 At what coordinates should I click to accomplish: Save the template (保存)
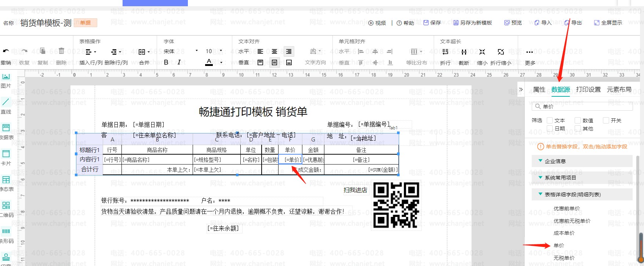tap(432, 23)
